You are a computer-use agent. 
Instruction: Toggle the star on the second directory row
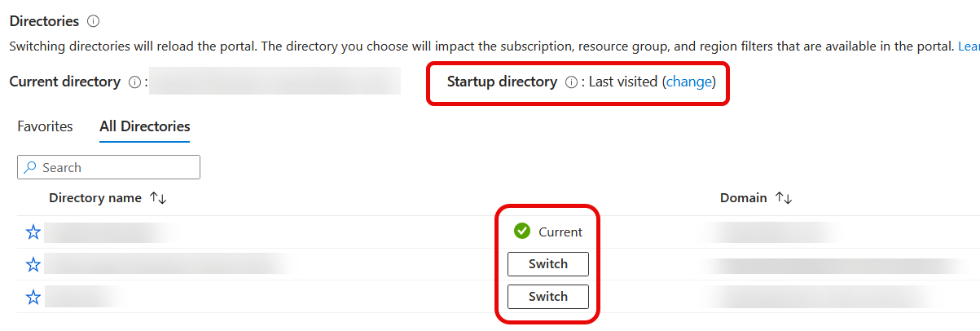[33, 264]
